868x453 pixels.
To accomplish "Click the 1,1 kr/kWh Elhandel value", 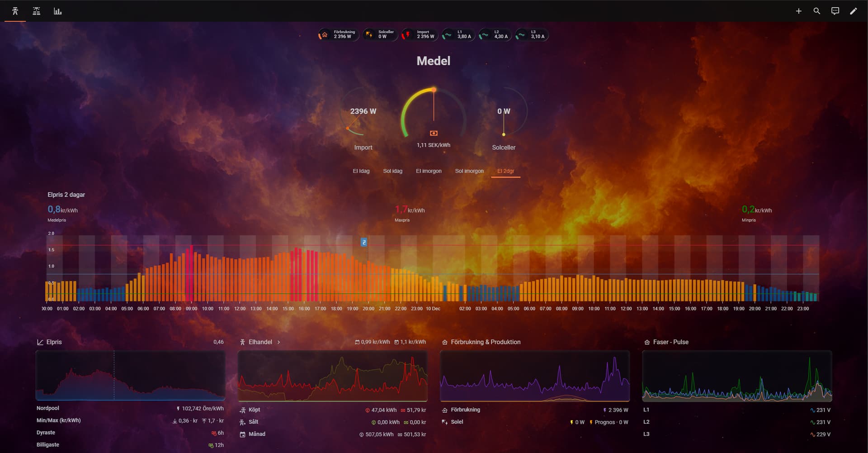I will [x=410, y=342].
